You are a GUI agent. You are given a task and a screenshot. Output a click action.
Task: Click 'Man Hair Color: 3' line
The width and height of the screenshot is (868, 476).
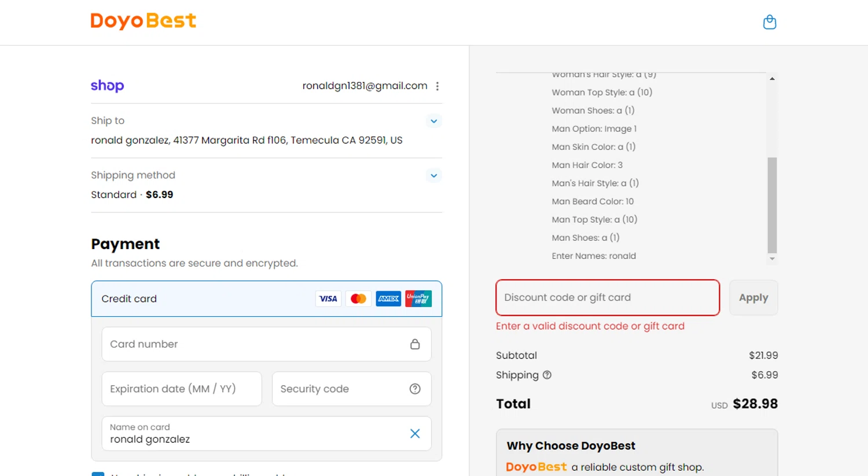(x=587, y=165)
